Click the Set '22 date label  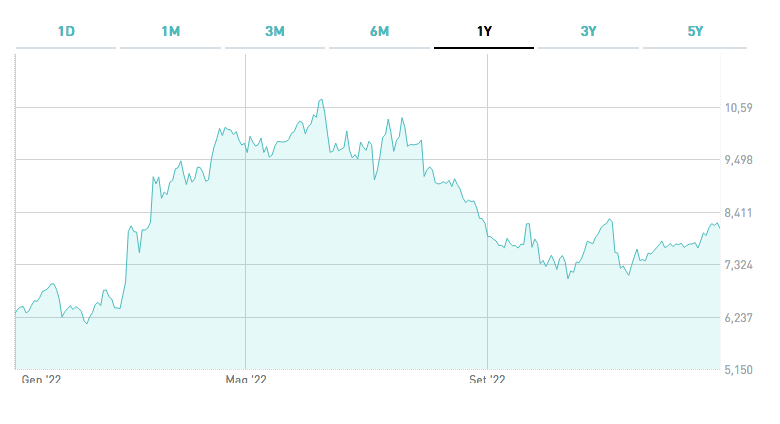pyautogui.click(x=487, y=380)
